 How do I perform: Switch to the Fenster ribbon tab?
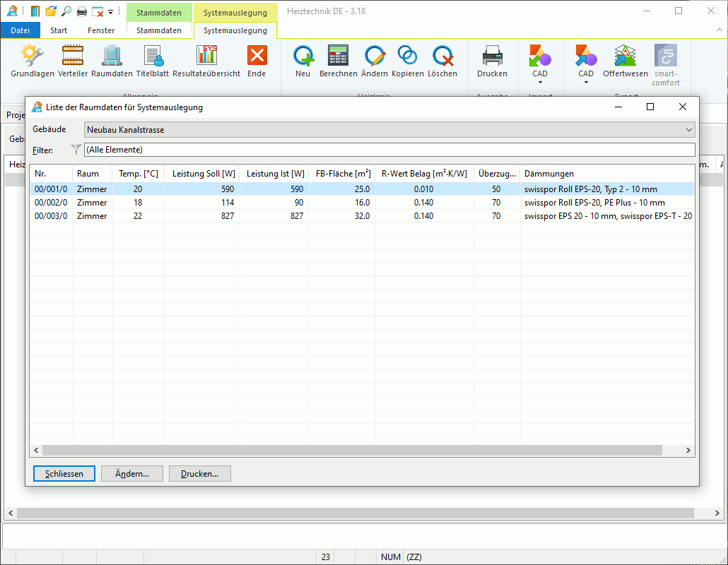coord(101,30)
